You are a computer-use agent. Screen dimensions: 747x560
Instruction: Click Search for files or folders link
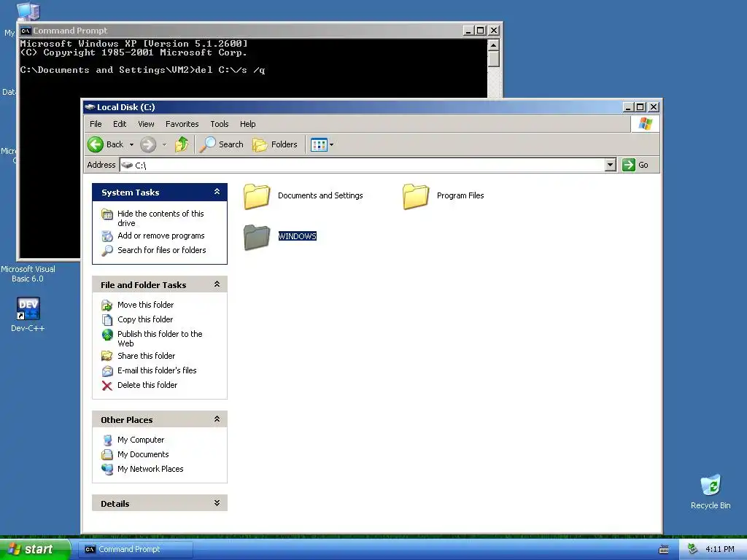161,250
